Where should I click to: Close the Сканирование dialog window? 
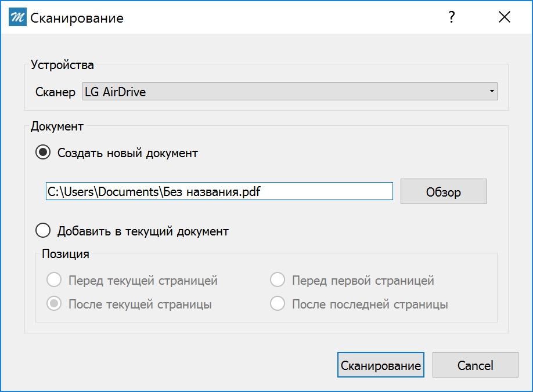[504, 17]
